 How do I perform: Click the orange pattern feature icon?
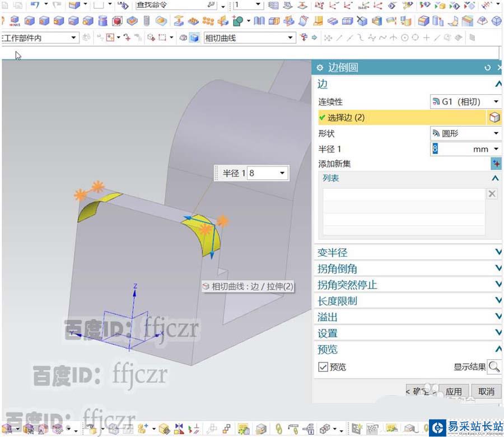[x=208, y=21]
